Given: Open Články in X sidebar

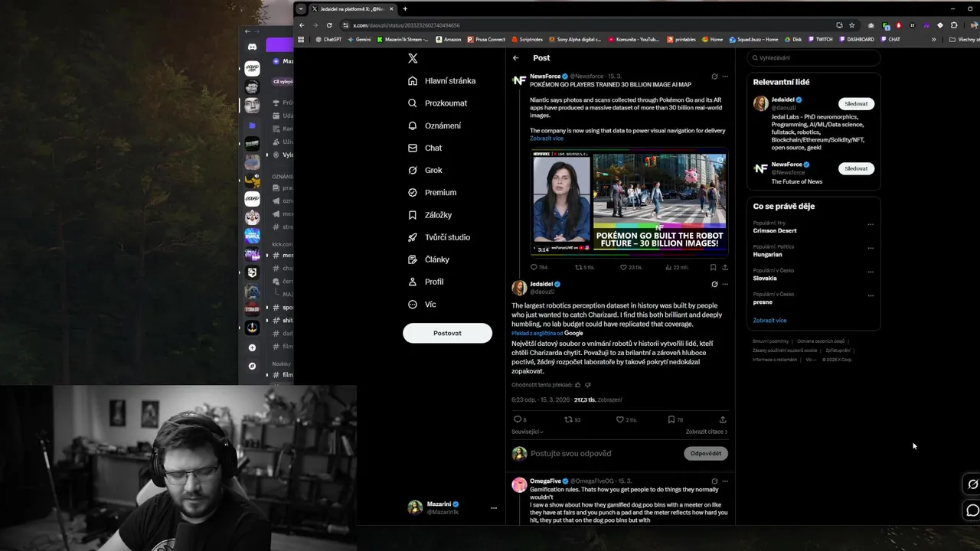Looking at the screenshot, I should [429, 259].
